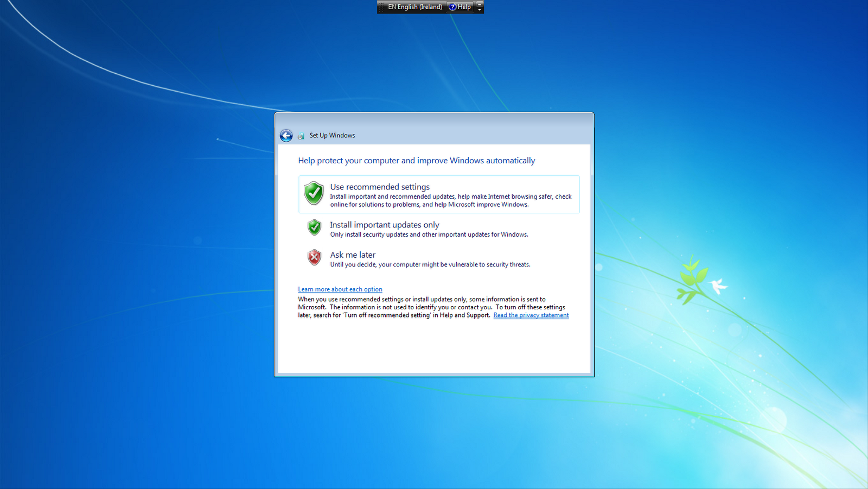The height and width of the screenshot is (489, 868).
Task: Click the Help label on the language bar
Action: pos(464,7)
